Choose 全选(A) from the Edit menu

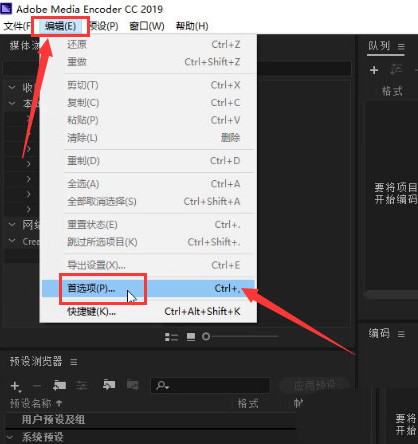(148, 184)
